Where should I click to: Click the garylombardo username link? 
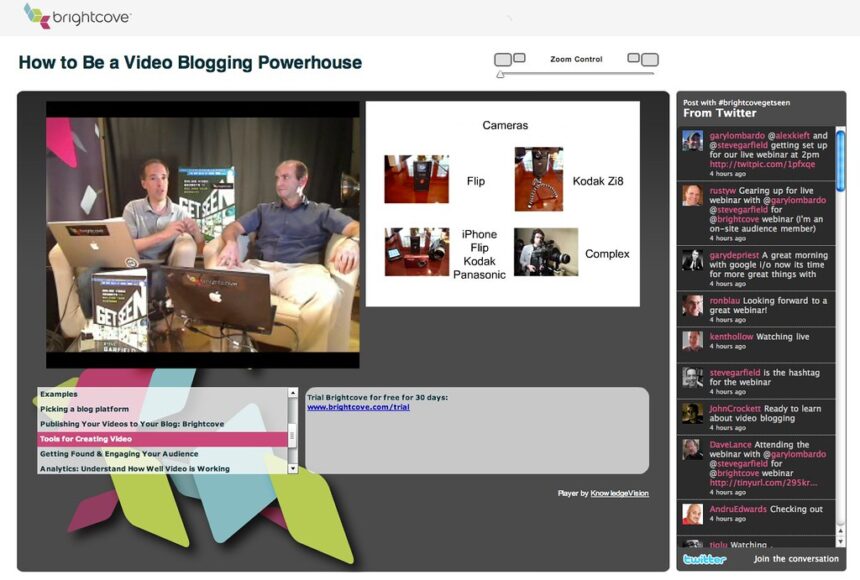pos(737,136)
